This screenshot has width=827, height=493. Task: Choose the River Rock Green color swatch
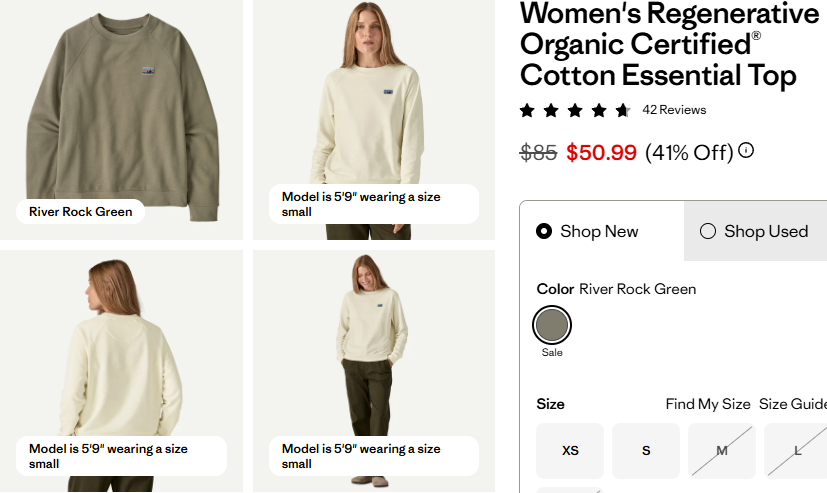tap(552, 325)
